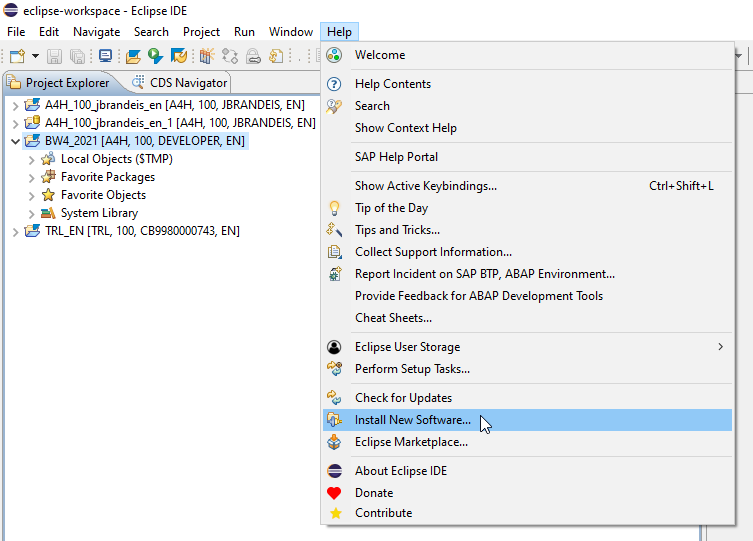This screenshot has width=753, height=541.
Task: Click the grey diamonds cycle toolbar icon
Action: click(x=230, y=56)
